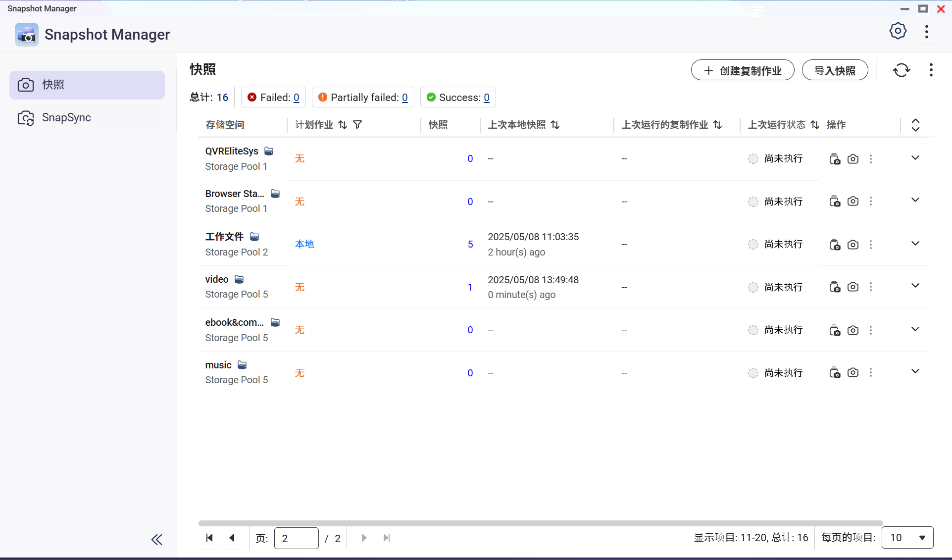
Task: Click the refresh snapshots icon
Action: tap(902, 70)
